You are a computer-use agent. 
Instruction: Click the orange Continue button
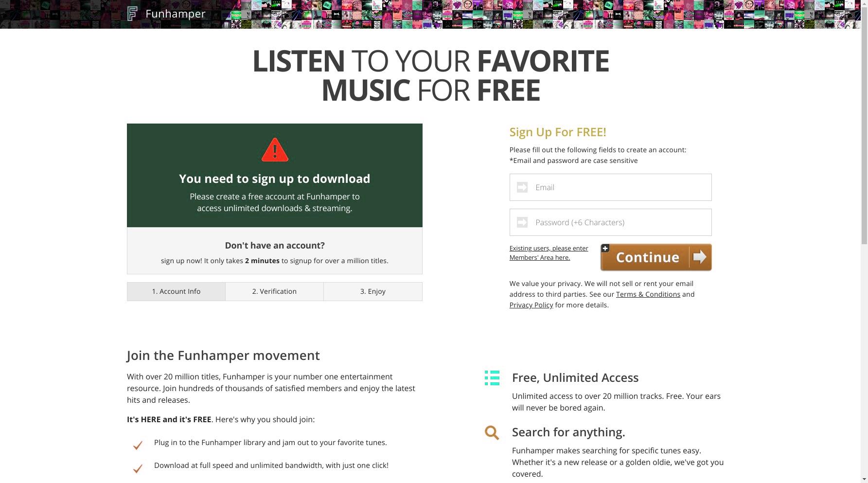pyautogui.click(x=656, y=257)
